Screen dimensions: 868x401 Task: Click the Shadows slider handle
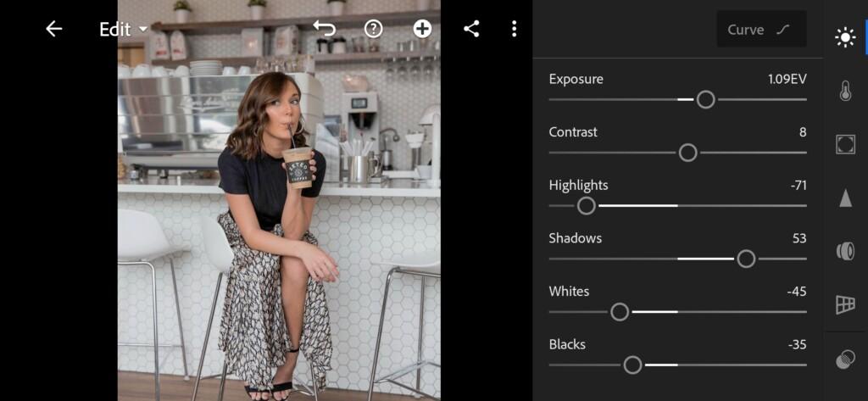coord(746,259)
